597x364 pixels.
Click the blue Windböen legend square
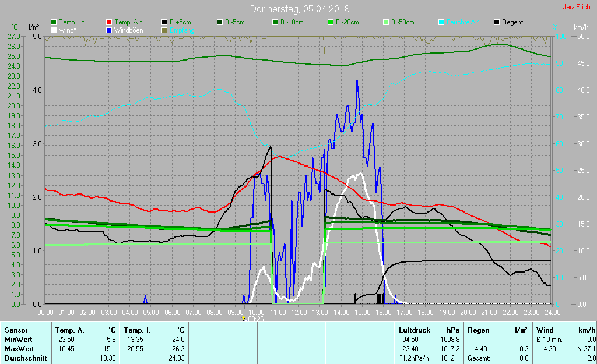pyautogui.click(x=110, y=30)
